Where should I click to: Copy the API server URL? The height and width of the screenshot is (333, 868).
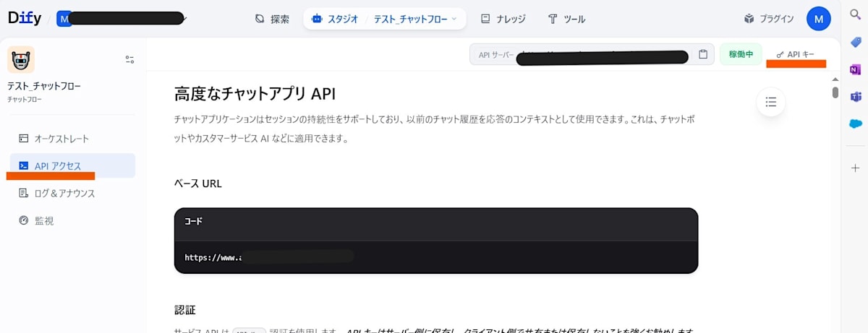pos(702,54)
